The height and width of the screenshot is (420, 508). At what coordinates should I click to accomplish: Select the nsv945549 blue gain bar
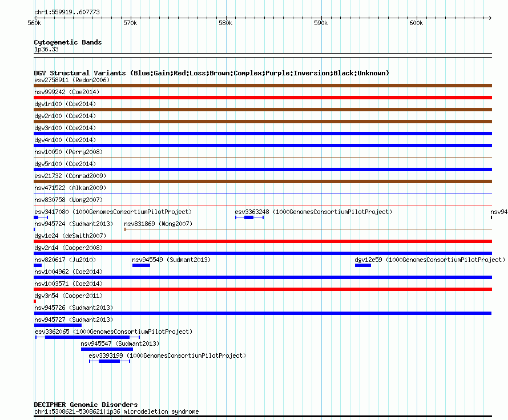click(x=141, y=265)
